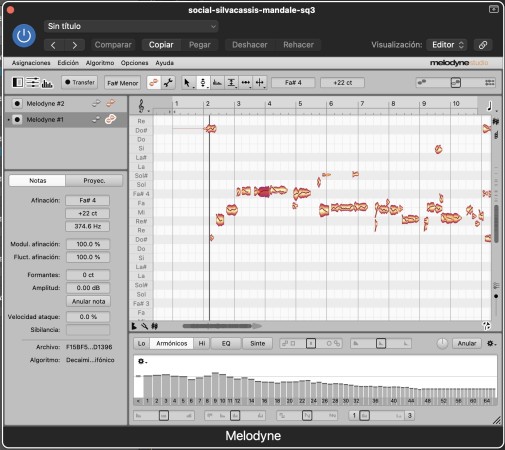Toggle record enable for Melodyne #1
Screen dimensions: 505x450
(17, 119)
